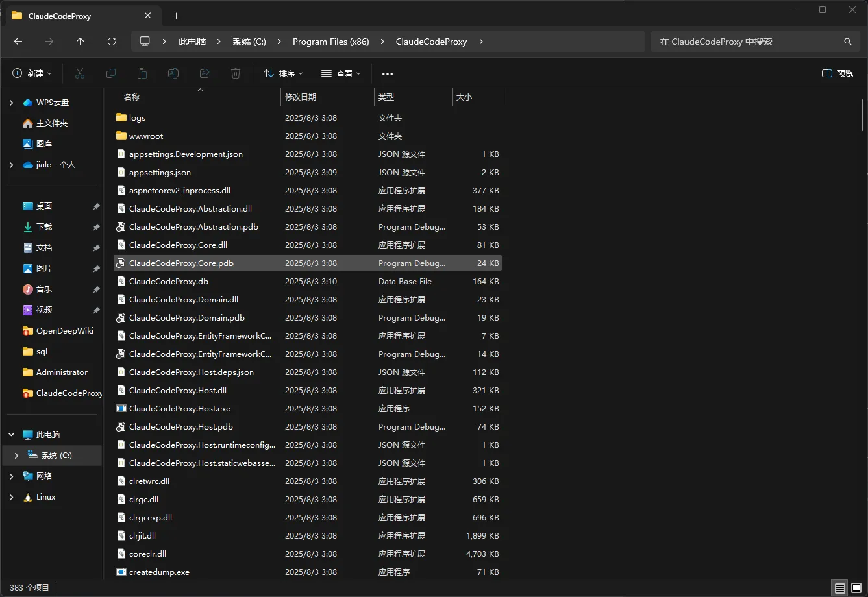
Task: Add a new tab with the plus button
Action: (176, 16)
